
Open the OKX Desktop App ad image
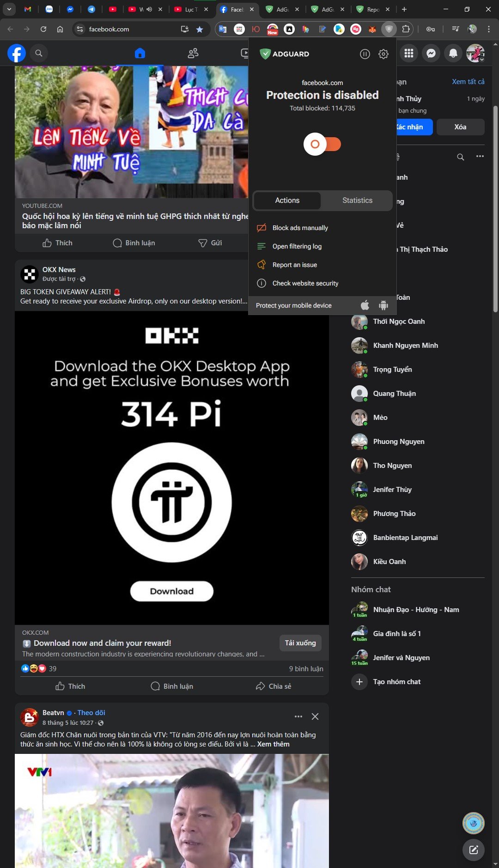click(x=172, y=468)
